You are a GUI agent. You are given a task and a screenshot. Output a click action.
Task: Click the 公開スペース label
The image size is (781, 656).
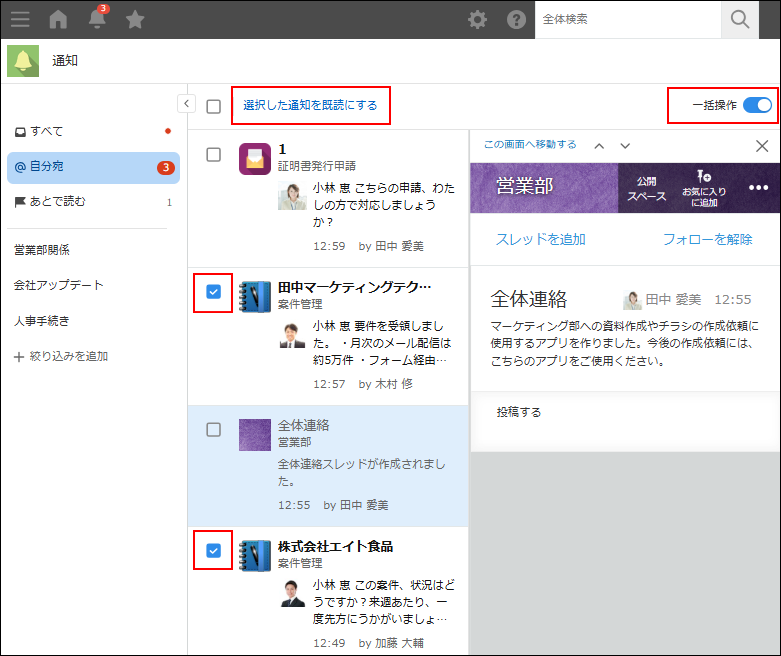tap(646, 189)
